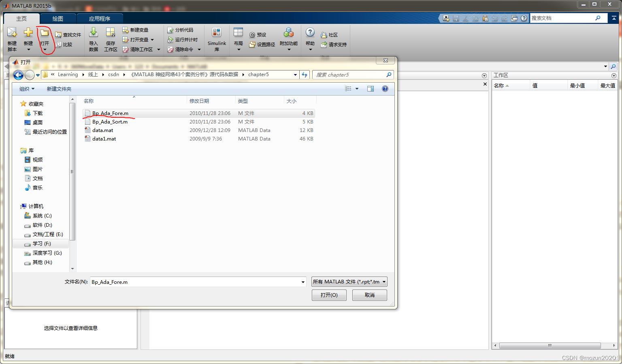Click the Layout (布局) icon
Viewport: 622px width, 364px height.
[x=239, y=33]
